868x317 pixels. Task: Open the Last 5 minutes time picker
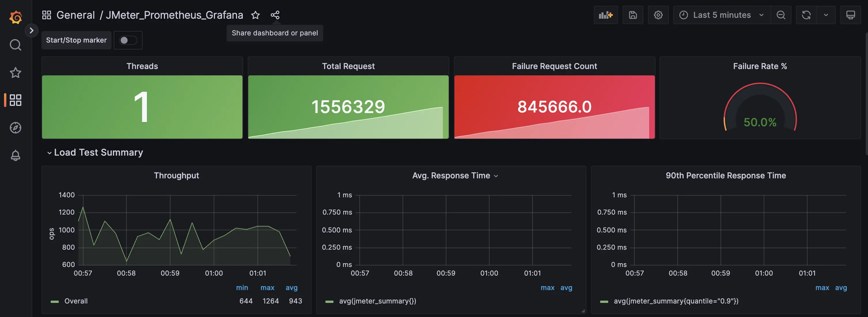(x=721, y=15)
